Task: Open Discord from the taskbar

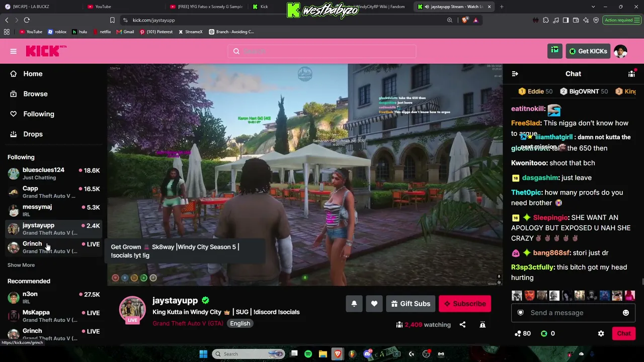Action: [x=367, y=354]
